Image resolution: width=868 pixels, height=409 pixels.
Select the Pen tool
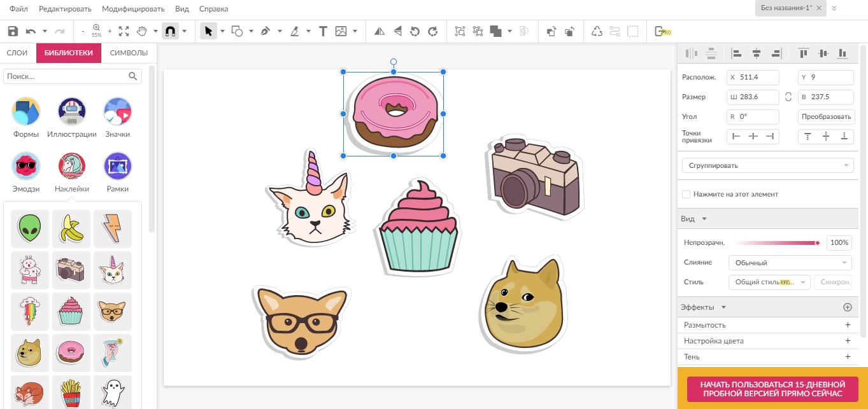pyautogui.click(x=265, y=31)
